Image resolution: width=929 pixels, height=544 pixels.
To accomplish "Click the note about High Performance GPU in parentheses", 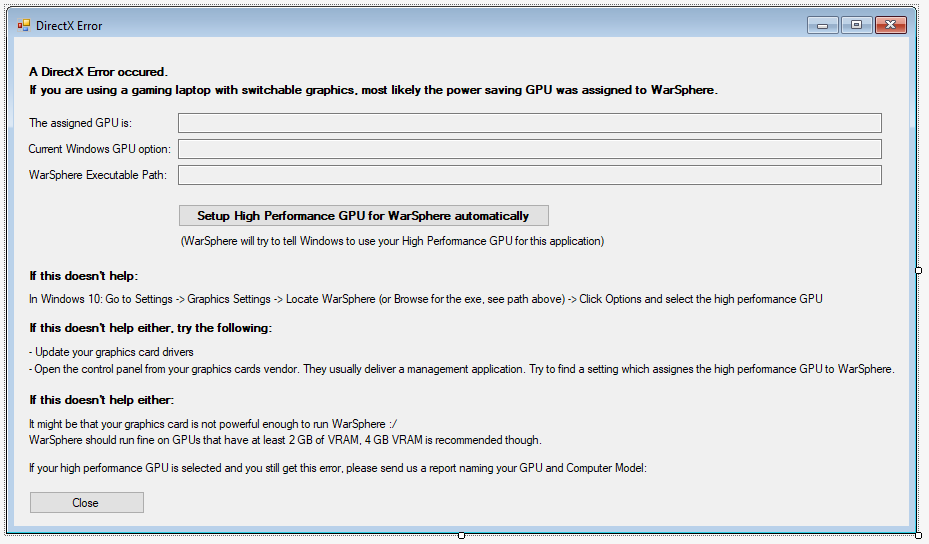I will tap(392, 241).
